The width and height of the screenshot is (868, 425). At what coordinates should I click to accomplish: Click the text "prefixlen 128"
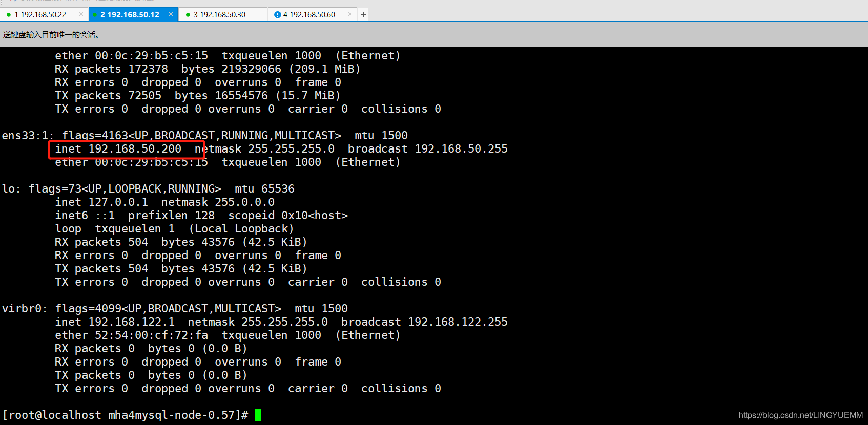click(171, 216)
